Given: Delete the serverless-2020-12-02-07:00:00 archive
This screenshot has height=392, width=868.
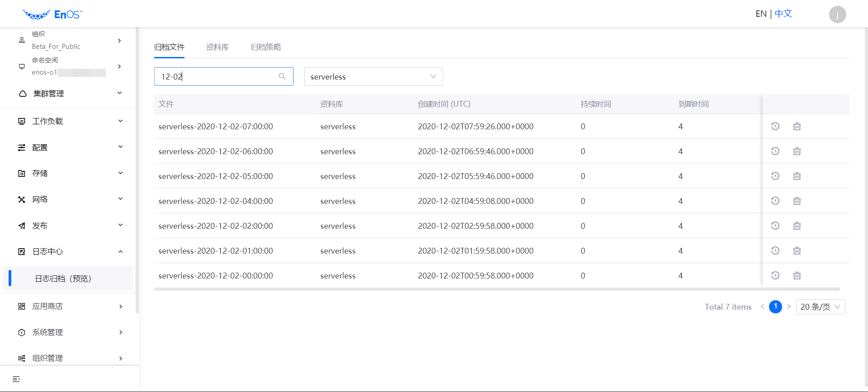Looking at the screenshot, I should pos(797,126).
